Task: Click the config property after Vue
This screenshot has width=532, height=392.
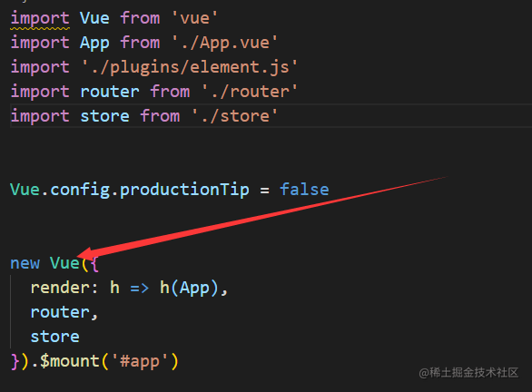Action: (80, 190)
